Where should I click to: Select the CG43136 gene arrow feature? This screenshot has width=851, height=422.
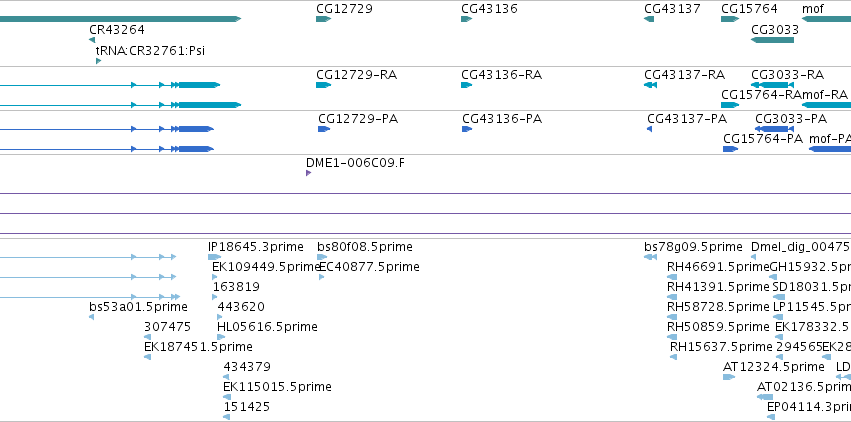(x=467, y=19)
